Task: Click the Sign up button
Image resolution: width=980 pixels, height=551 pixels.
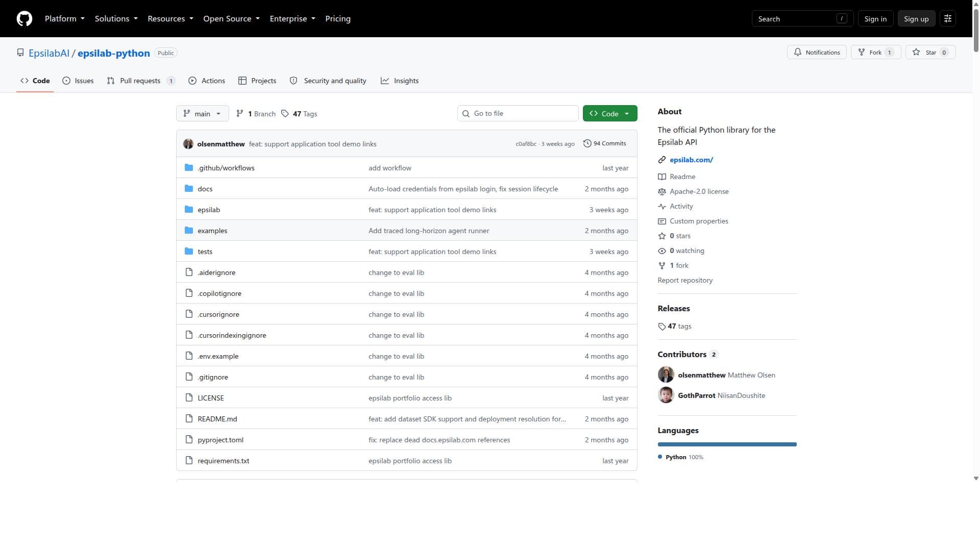Action: 916,19
